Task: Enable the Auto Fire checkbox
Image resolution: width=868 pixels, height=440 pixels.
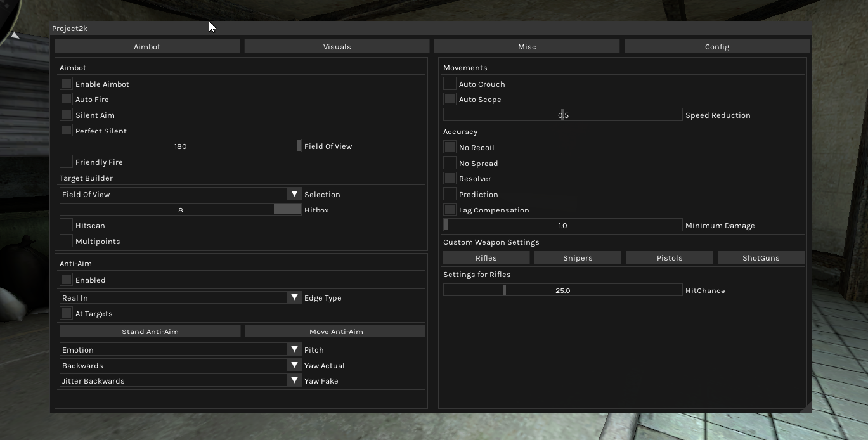Action: (x=67, y=100)
